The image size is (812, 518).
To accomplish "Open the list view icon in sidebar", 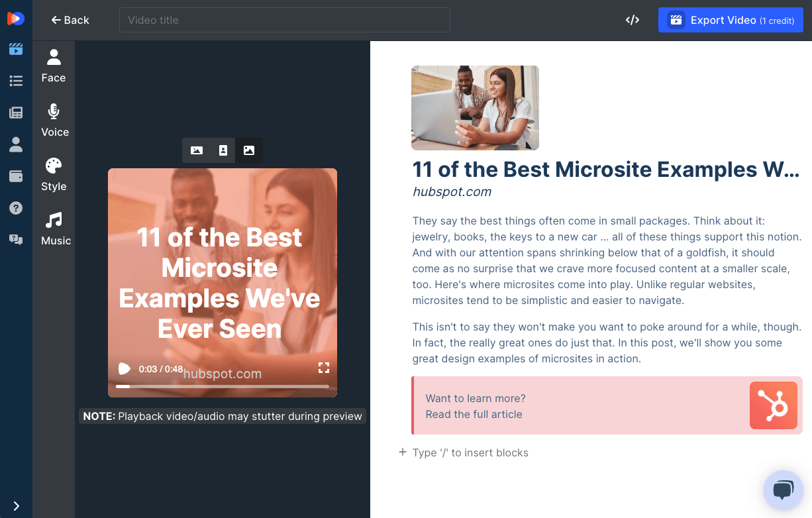I will [x=16, y=81].
